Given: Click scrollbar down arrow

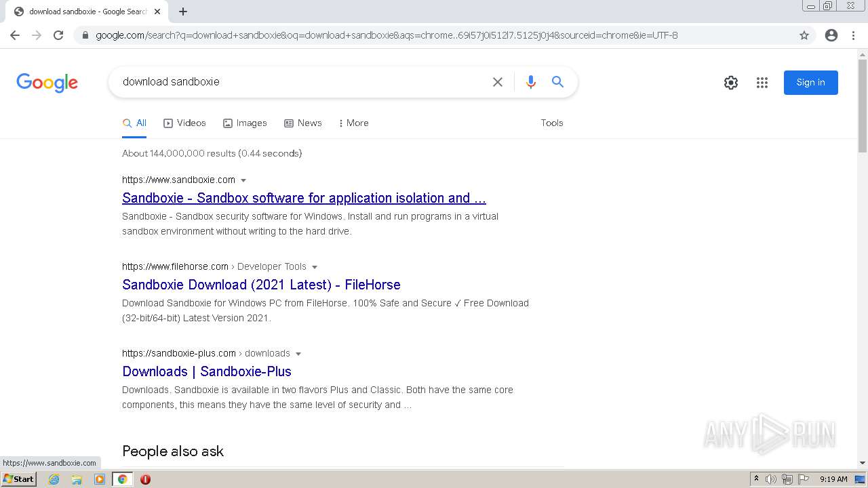Looking at the screenshot, I should [863, 463].
